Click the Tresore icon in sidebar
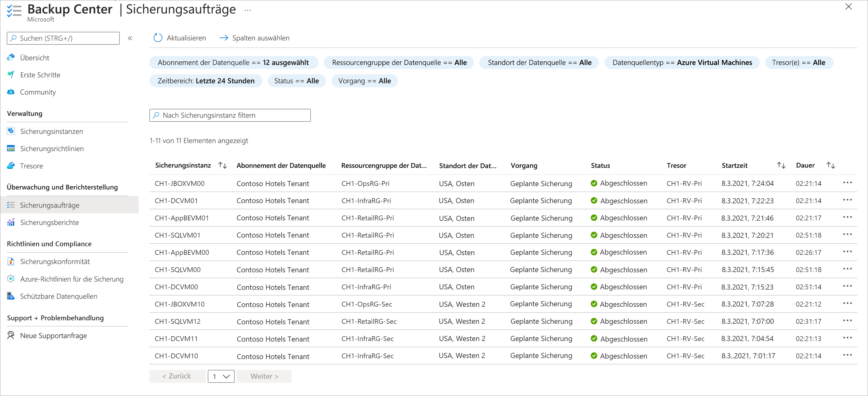The height and width of the screenshot is (396, 868). pos(11,167)
